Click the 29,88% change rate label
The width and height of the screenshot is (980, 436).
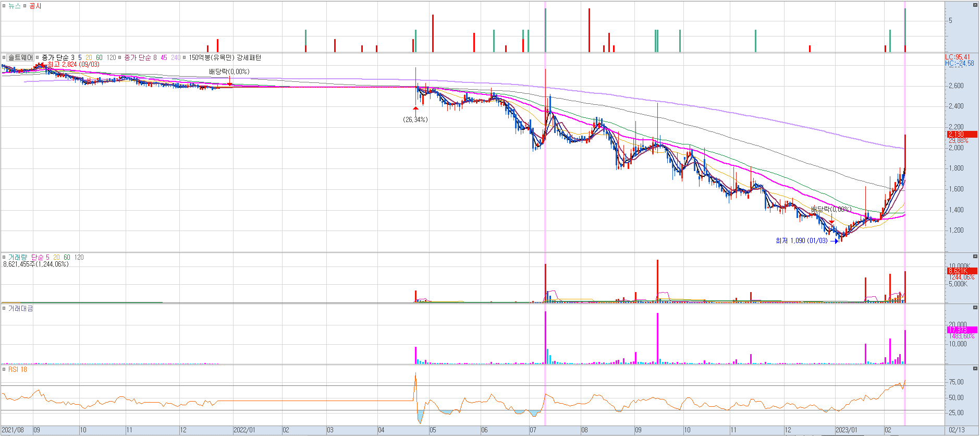pyautogui.click(x=958, y=140)
